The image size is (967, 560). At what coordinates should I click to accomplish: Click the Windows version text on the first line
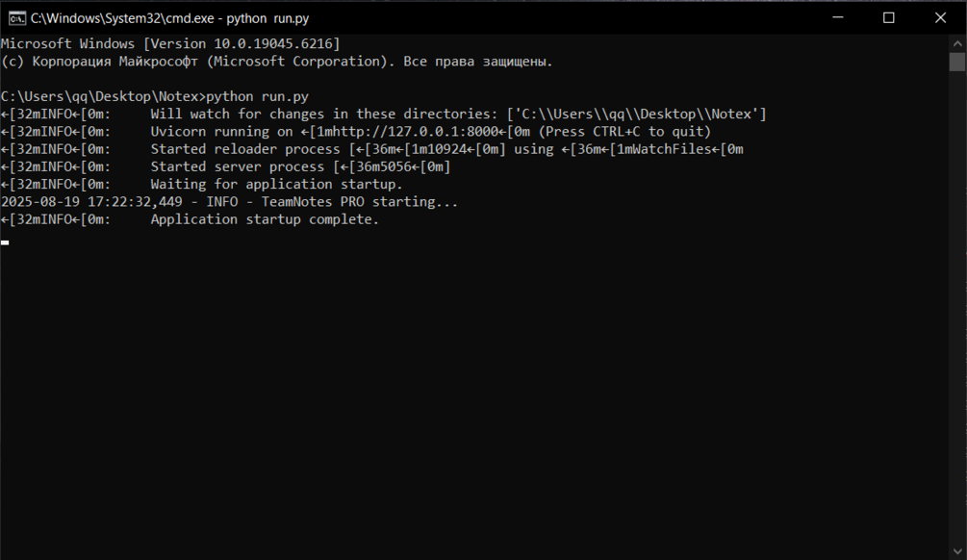170,44
